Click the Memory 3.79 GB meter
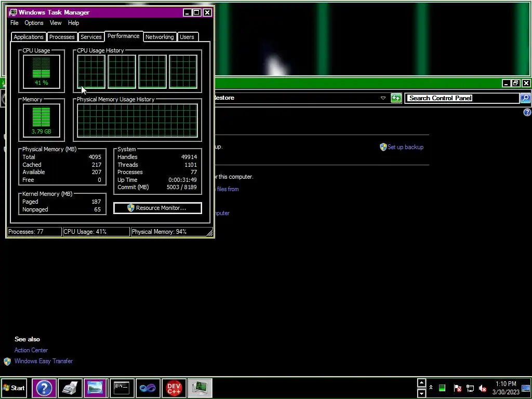This screenshot has width=532, height=399. pos(42,121)
